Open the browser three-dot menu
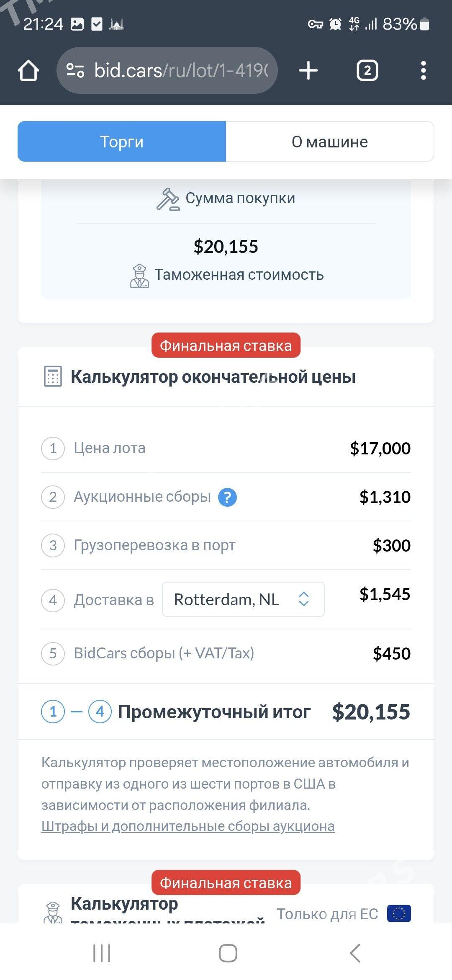Screen dimensions: 452x980 (x=424, y=70)
